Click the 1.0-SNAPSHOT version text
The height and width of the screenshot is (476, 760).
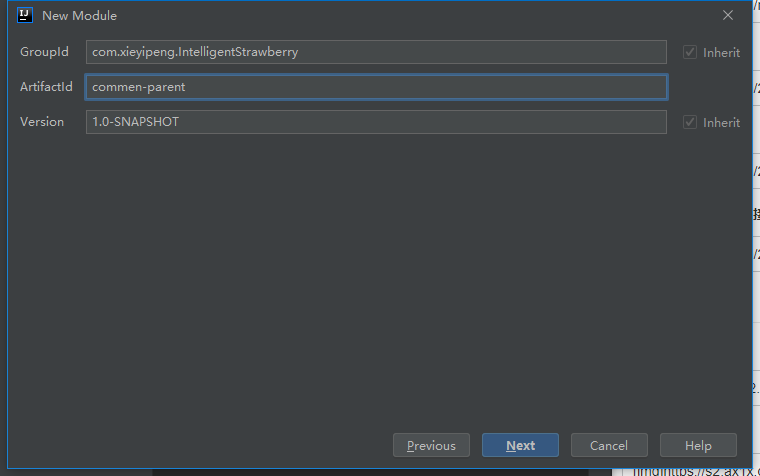136,122
